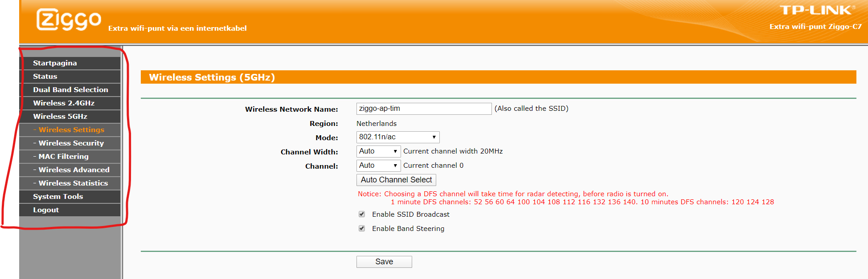This screenshot has height=279, width=868.
Task: Go to Startpagina menu item
Action: 55,63
